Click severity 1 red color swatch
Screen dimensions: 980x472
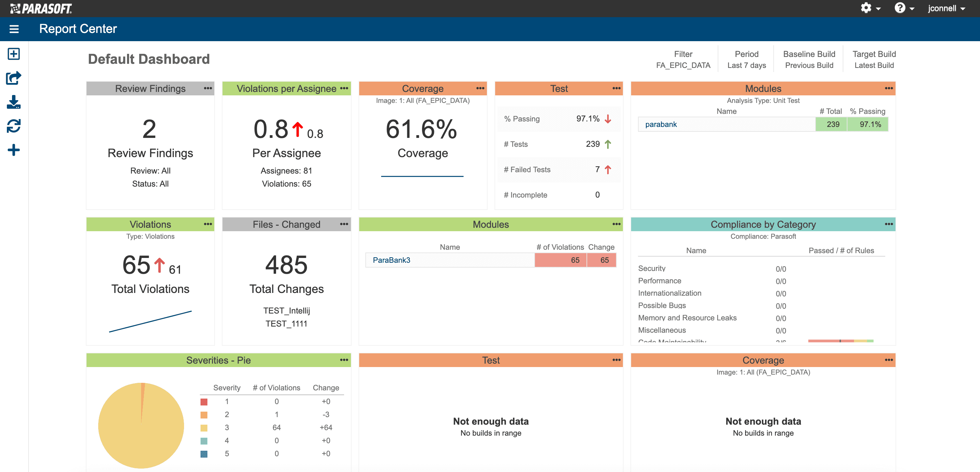(204, 402)
